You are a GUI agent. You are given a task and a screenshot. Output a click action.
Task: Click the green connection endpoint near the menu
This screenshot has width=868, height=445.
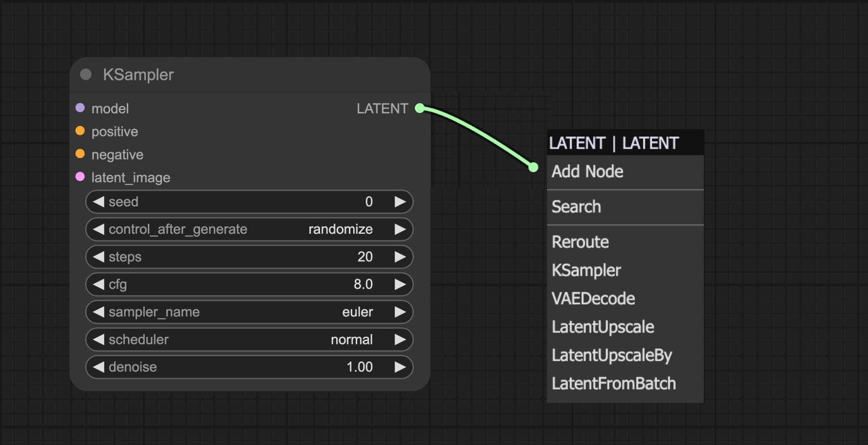tap(533, 167)
